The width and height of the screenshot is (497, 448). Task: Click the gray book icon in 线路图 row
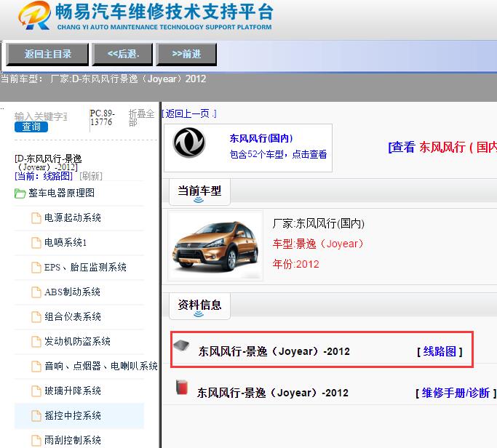(x=181, y=345)
